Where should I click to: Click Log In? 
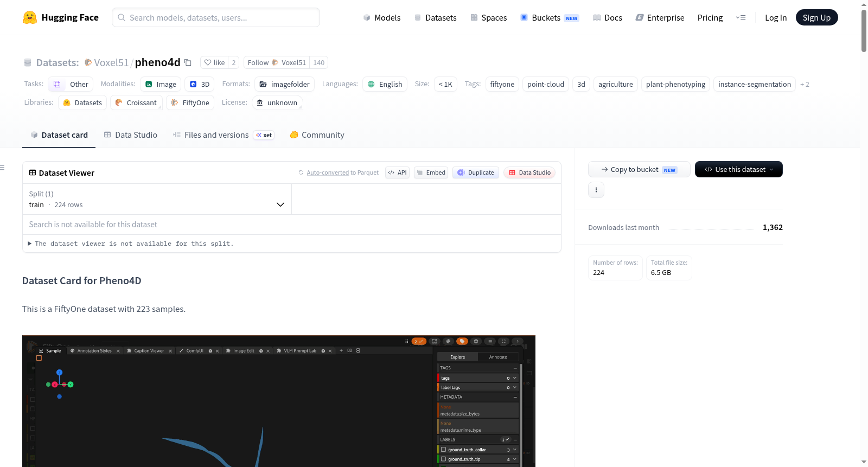(776, 18)
